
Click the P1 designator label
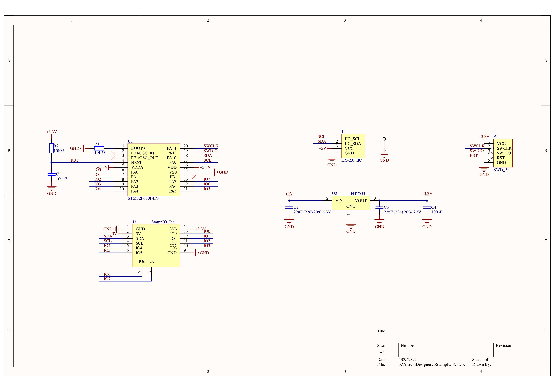click(495, 137)
